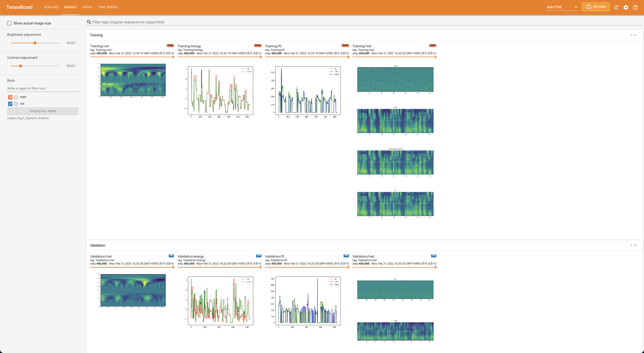Click the val run color circle
The width and height of the screenshot is (644, 353).
[x=16, y=104]
